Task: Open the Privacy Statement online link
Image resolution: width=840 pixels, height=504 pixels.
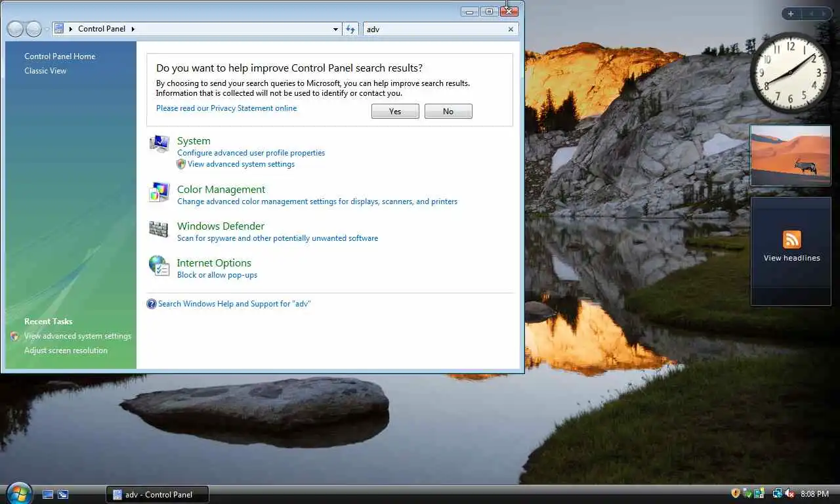Action: click(x=226, y=108)
